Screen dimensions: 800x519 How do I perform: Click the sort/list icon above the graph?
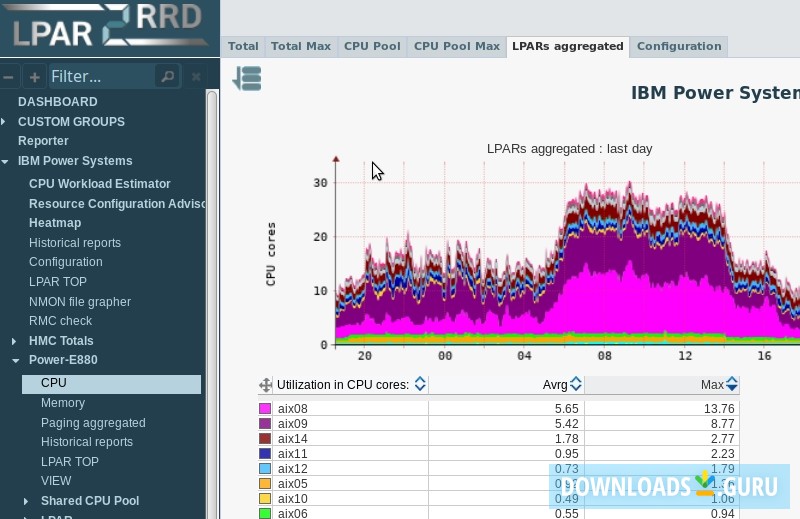[246, 79]
